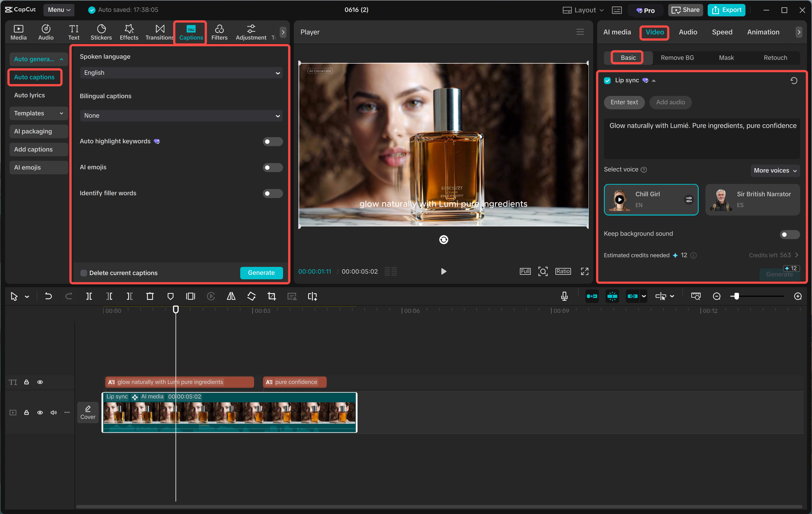This screenshot has height=514, width=812.
Task: Click the Delete icon in the timeline toolbar
Action: pos(150,296)
